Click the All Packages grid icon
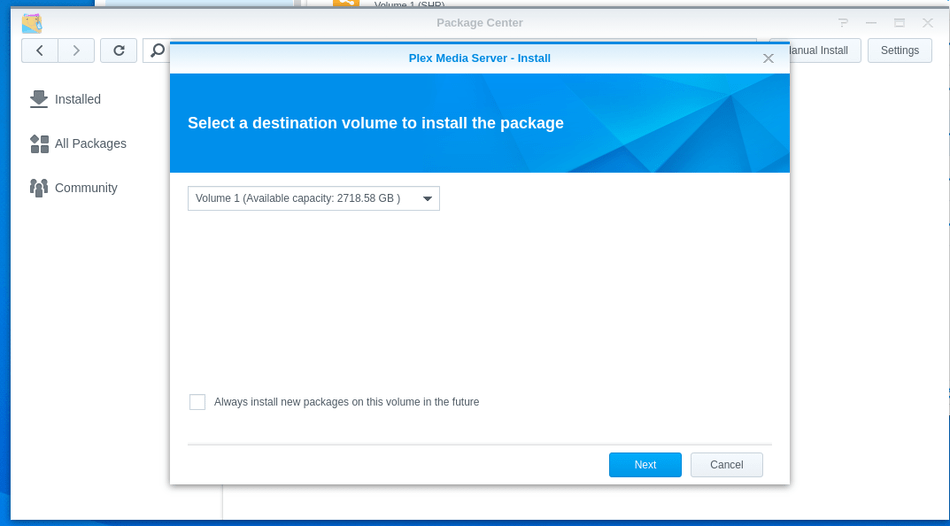The height and width of the screenshot is (526, 950). click(x=39, y=144)
